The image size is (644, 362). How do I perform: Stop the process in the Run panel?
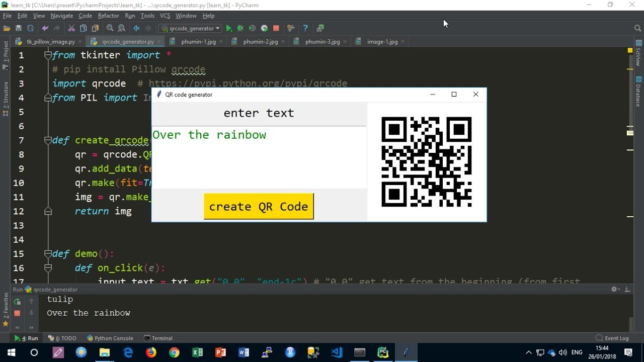point(17,313)
